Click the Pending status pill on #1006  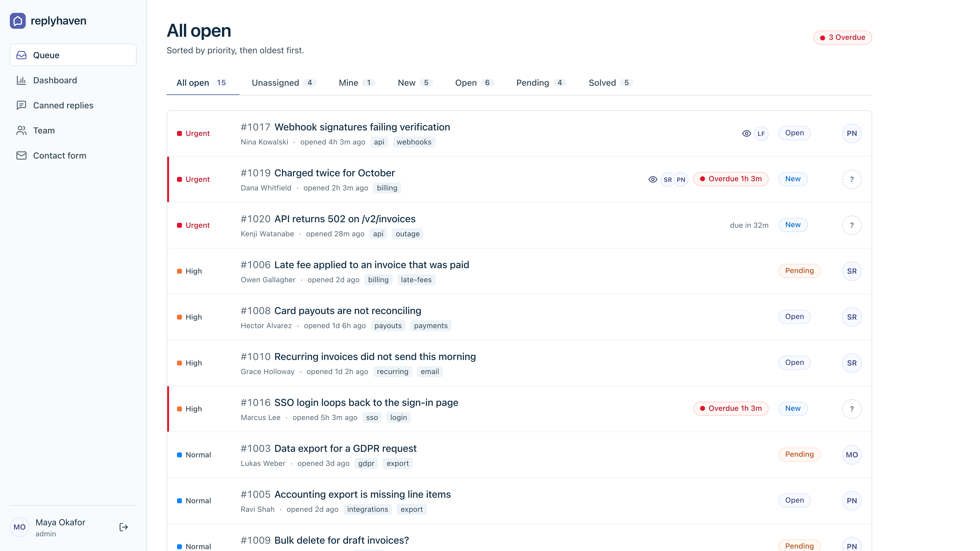(x=799, y=271)
